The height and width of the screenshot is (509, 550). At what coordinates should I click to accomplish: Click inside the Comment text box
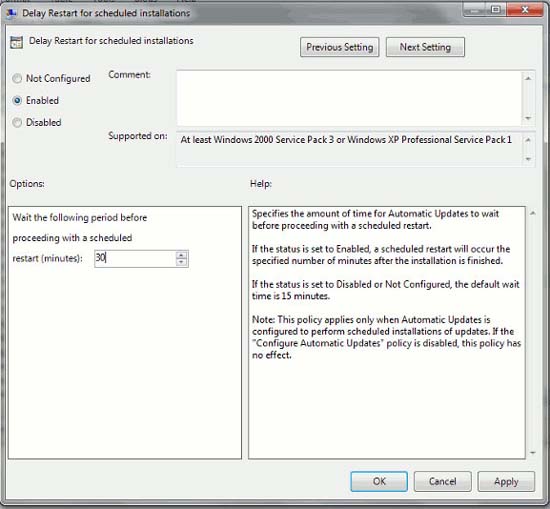[349, 98]
